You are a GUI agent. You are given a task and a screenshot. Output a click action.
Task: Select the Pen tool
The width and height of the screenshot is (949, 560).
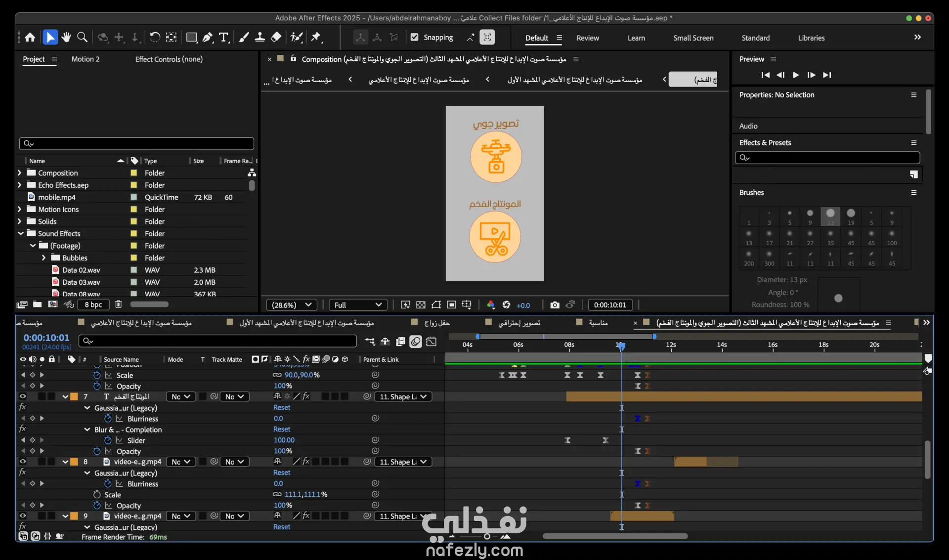coord(208,38)
